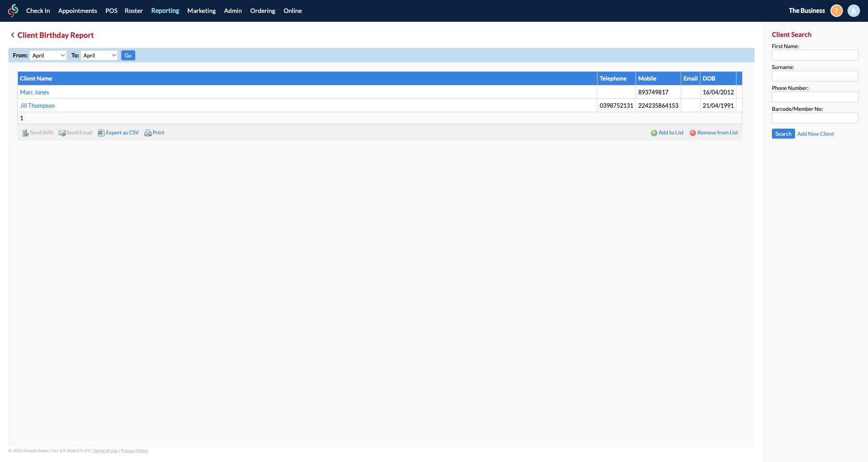Image resolution: width=868 pixels, height=462 pixels.
Task: Click the Export as CSV icon
Action: click(101, 133)
